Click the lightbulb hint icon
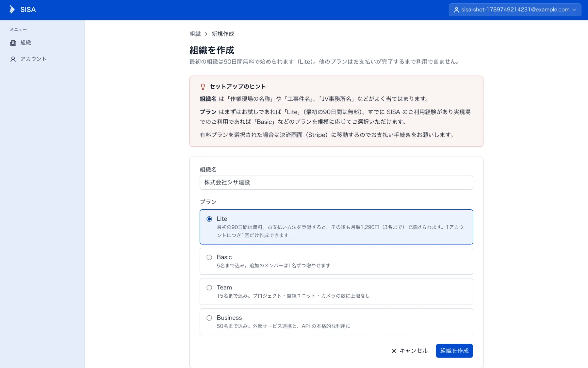The height and width of the screenshot is (368, 588). (203, 87)
